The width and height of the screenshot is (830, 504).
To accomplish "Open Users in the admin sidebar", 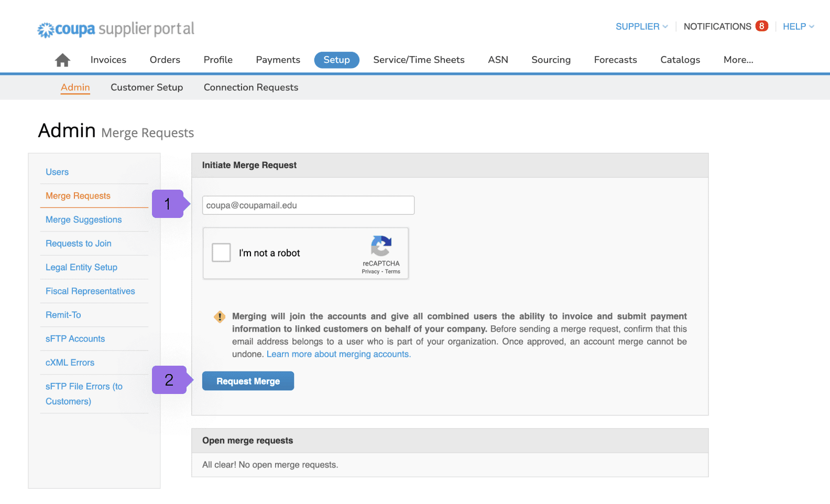I will coord(57,172).
